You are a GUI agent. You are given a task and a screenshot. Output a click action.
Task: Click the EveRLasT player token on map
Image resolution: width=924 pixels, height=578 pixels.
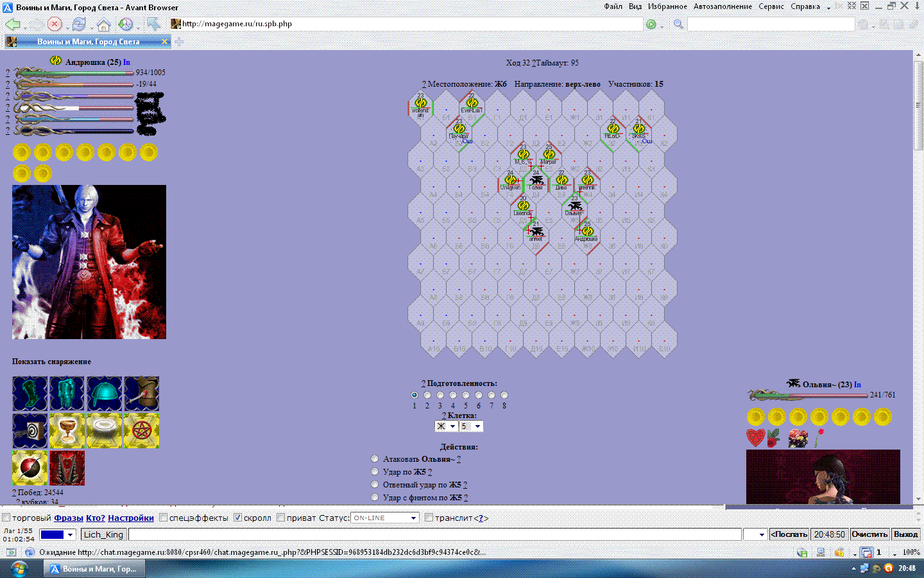pos(472,103)
